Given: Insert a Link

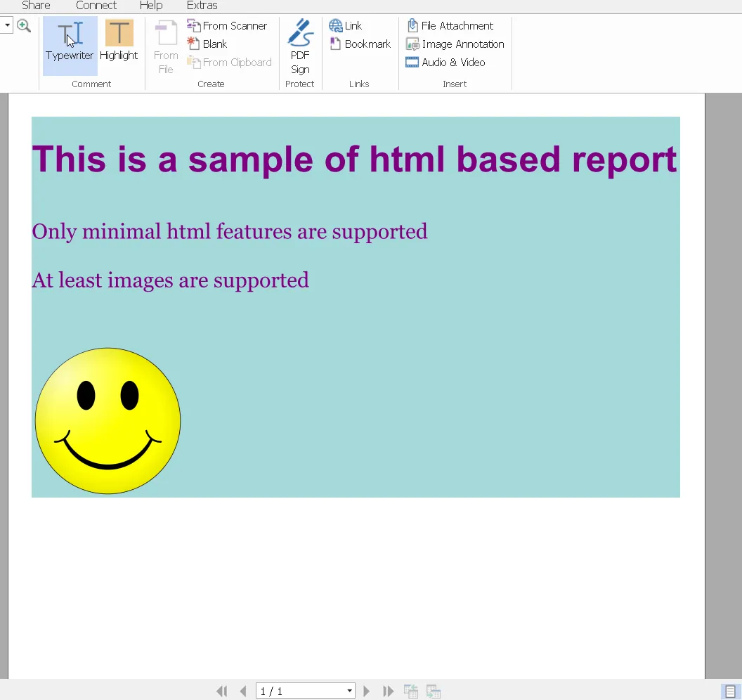Looking at the screenshot, I should click(x=346, y=25).
